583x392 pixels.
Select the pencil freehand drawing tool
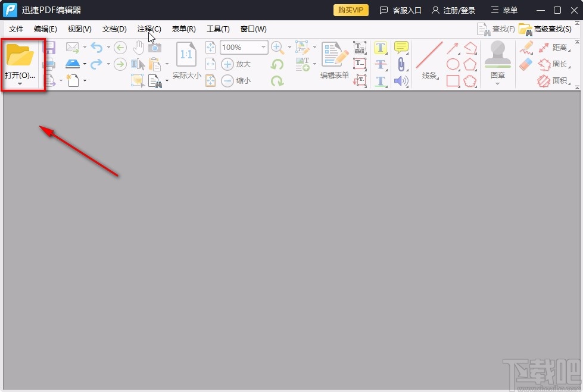tap(528, 49)
